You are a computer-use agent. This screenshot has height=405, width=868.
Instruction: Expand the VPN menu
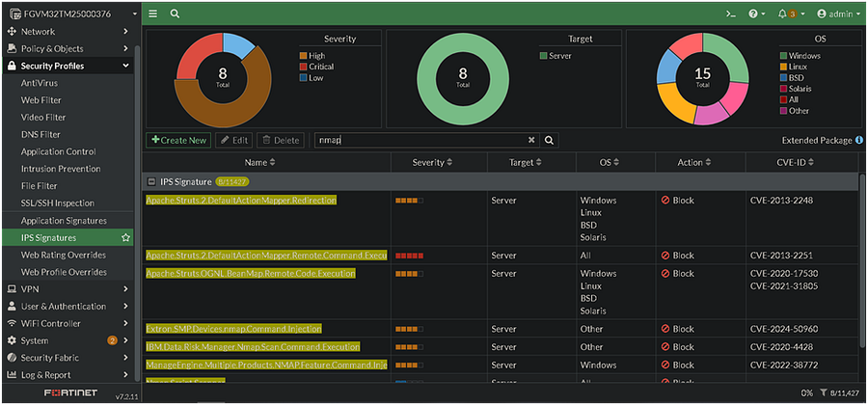point(68,289)
